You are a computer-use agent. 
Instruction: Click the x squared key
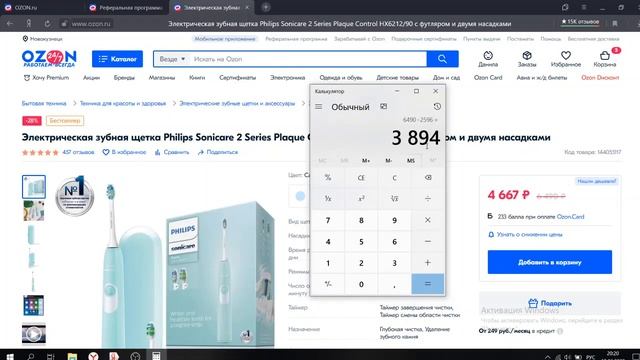click(361, 199)
